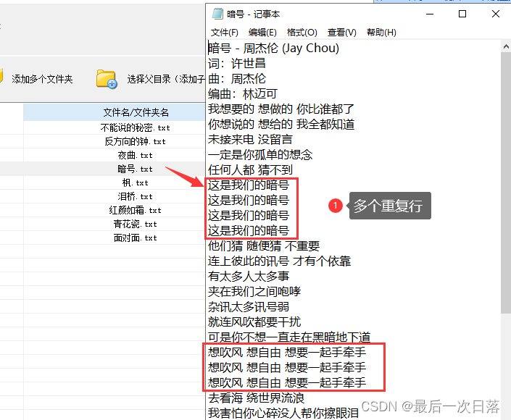Open the 编辑(E) menu in Notepad
The width and height of the screenshot is (511, 420).
262,33
